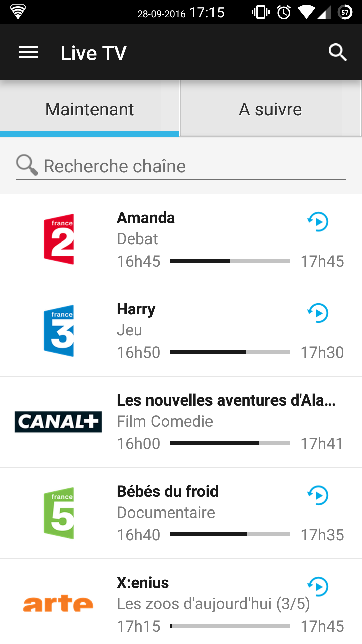Switch to the Maintenant tab
This screenshot has width=362, height=644.
tap(89, 109)
